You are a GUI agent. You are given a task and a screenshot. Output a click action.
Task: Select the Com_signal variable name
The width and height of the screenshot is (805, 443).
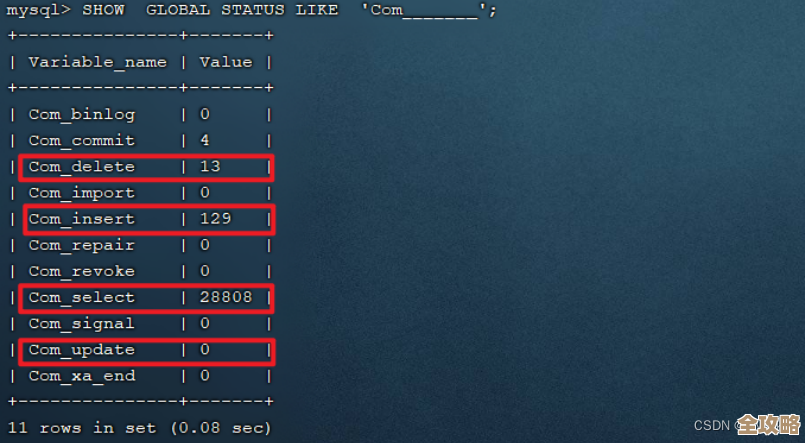pyautogui.click(x=81, y=324)
